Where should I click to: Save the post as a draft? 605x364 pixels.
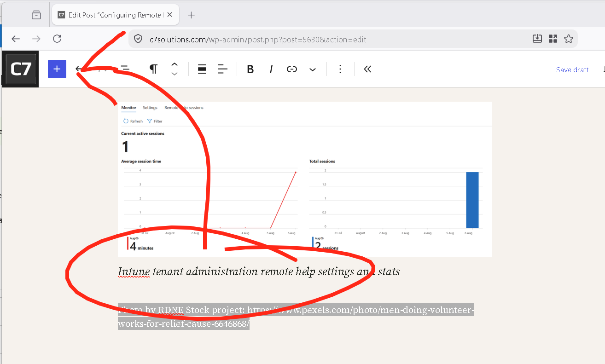coord(572,70)
